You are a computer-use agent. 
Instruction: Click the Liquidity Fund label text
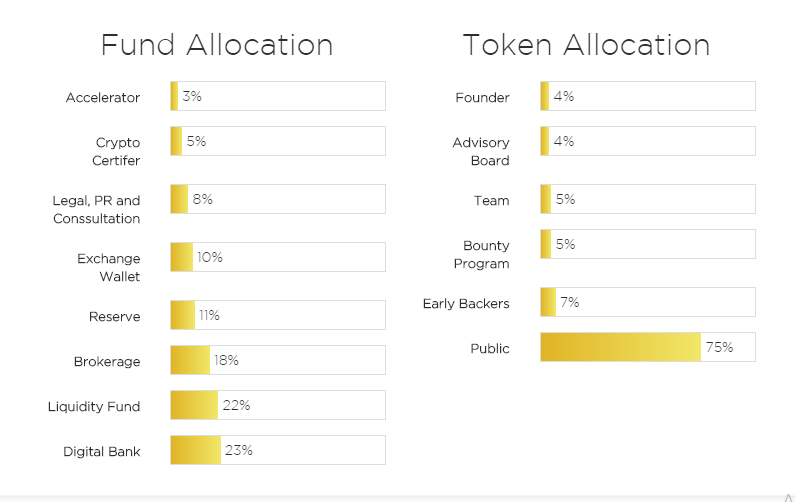click(94, 406)
